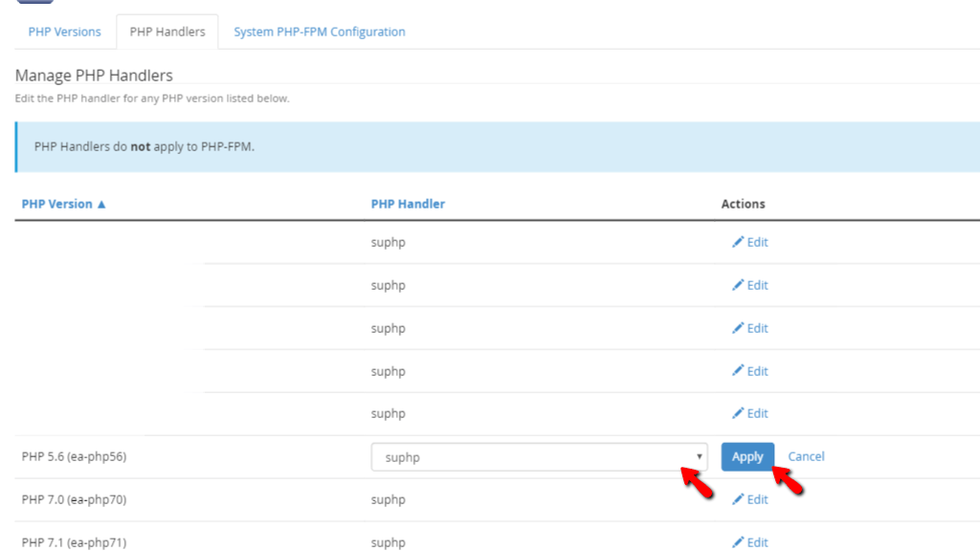Cancel editing the PHP 5.6 handler
Screen dimensions: 980x551
(x=806, y=456)
